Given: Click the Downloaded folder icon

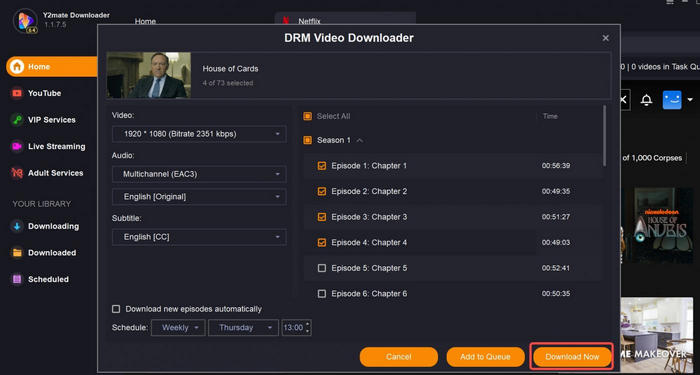Looking at the screenshot, I should pos(17,253).
